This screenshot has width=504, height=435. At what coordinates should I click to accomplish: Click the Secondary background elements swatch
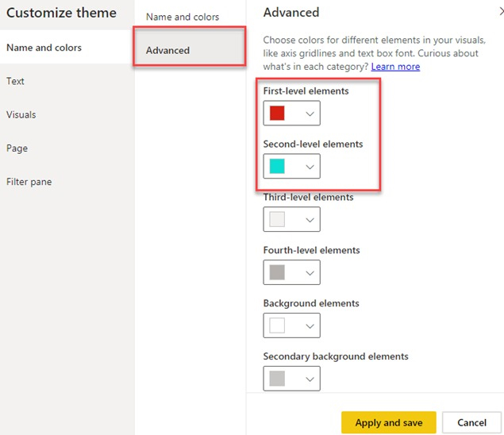pos(277,378)
